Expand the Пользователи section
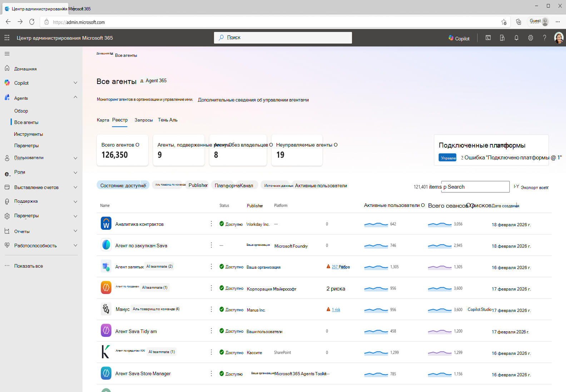Screen dimensions: 566x392 75,158
